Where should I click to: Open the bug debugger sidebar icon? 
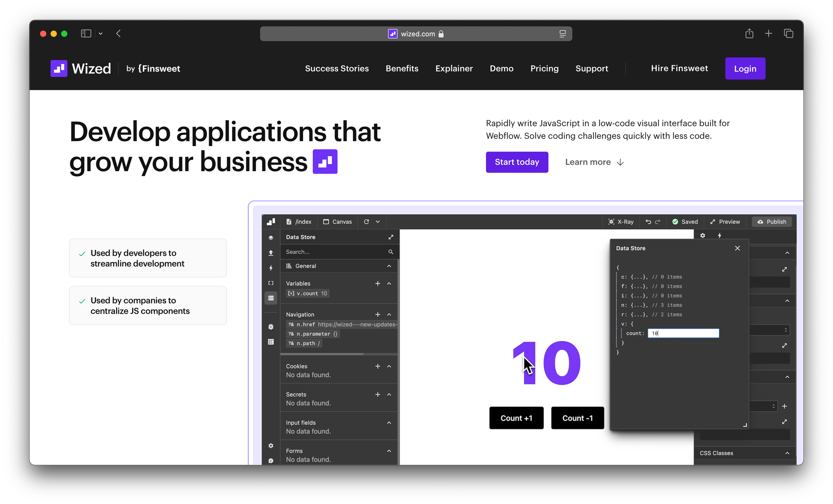pos(271,327)
